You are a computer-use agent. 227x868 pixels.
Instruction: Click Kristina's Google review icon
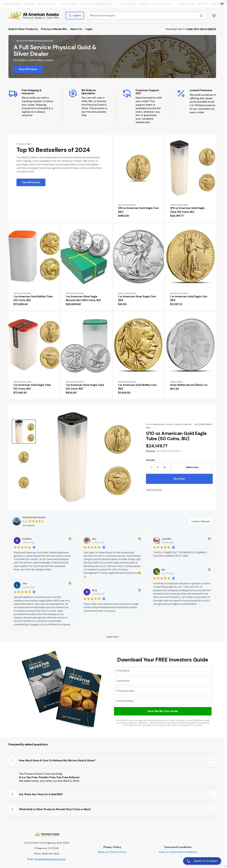click(x=70, y=539)
